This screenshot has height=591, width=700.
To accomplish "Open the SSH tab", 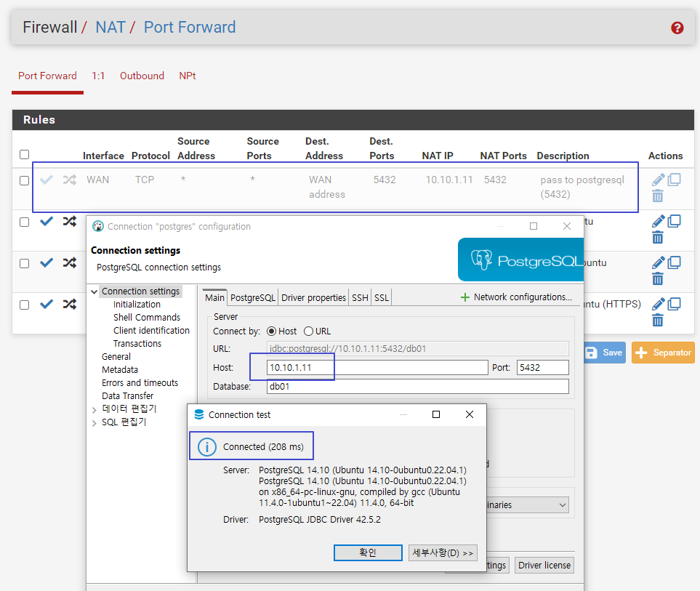I will click(360, 298).
